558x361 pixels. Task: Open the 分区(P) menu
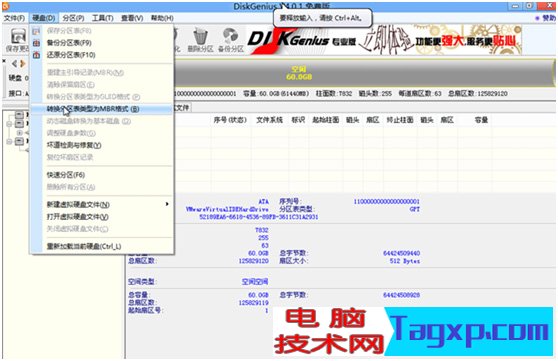[73, 18]
